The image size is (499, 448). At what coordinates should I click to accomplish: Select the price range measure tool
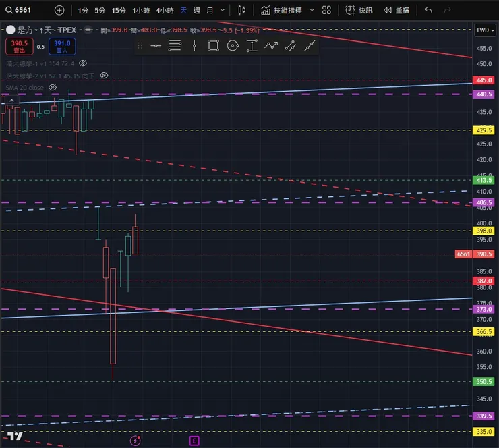(x=252, y=46)
